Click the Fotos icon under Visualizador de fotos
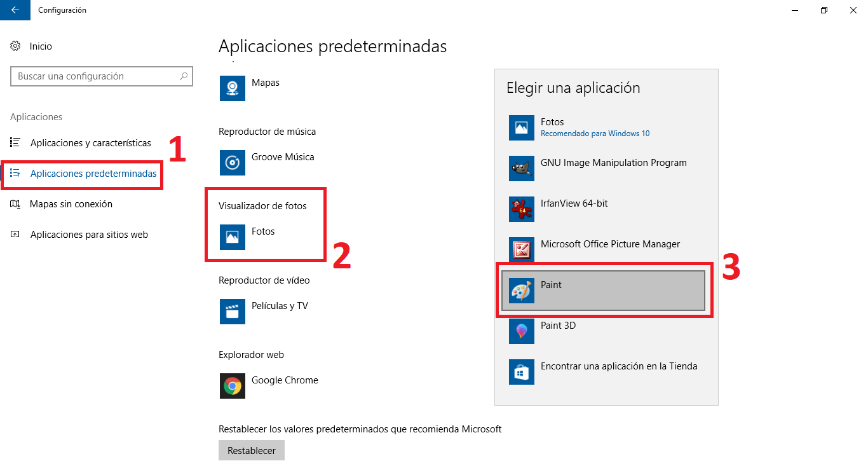The image size is (868, 461). pyautogui.click(x=233, y=237)
